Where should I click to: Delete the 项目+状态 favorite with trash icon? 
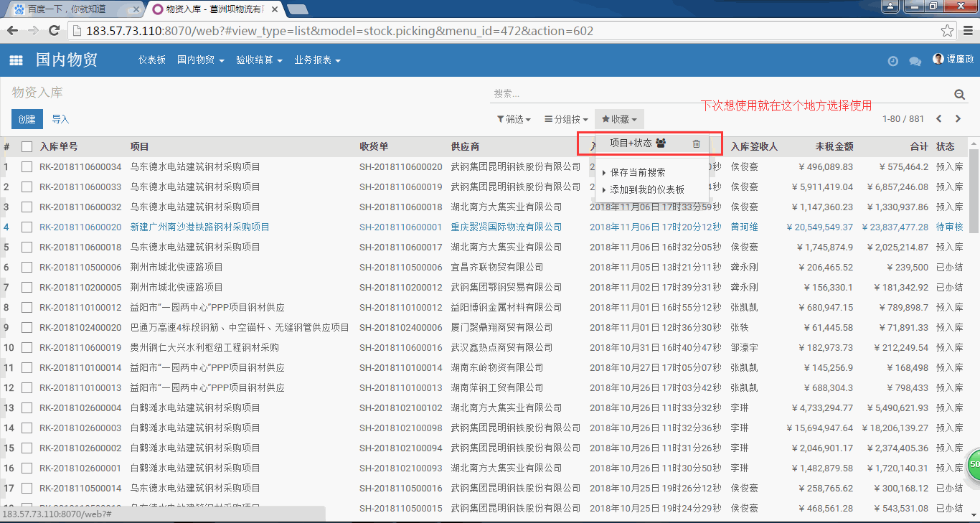(696, 143)
